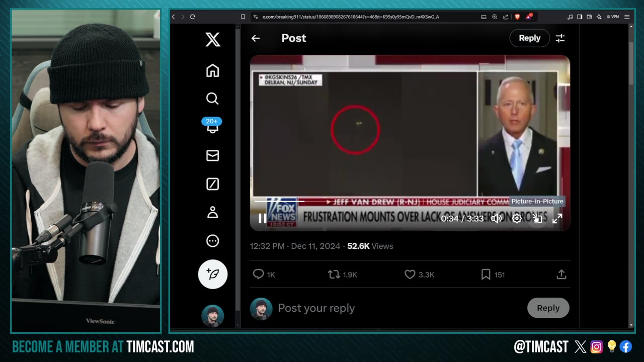Open the Profile person icon
Screen dimensions: 644x362
212,213
